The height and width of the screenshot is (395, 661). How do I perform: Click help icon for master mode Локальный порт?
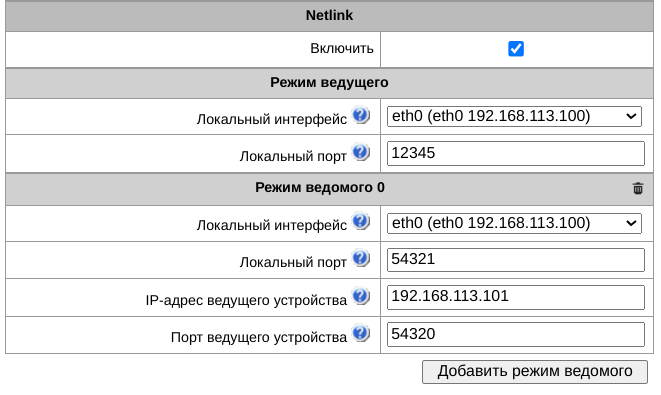361,152
